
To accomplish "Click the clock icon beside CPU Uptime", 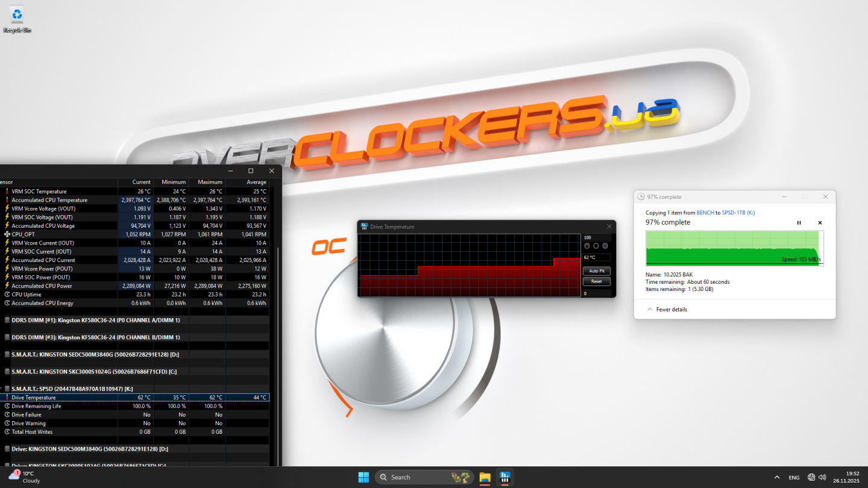I will [7, 295].
